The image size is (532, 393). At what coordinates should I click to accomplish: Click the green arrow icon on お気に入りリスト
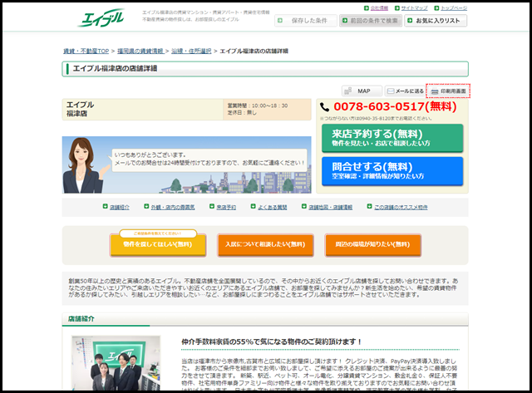tap(410, 20)
